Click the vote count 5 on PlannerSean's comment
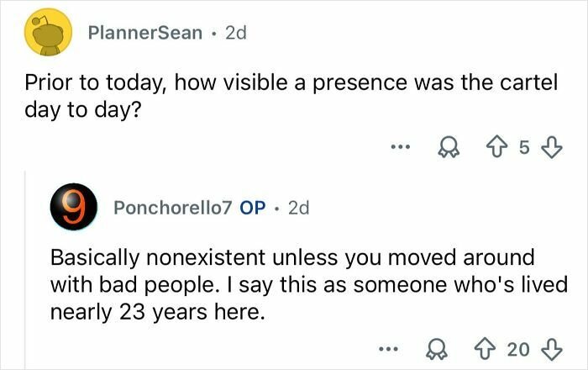Screen dimensions: 588x370 [x=524, y=149]
